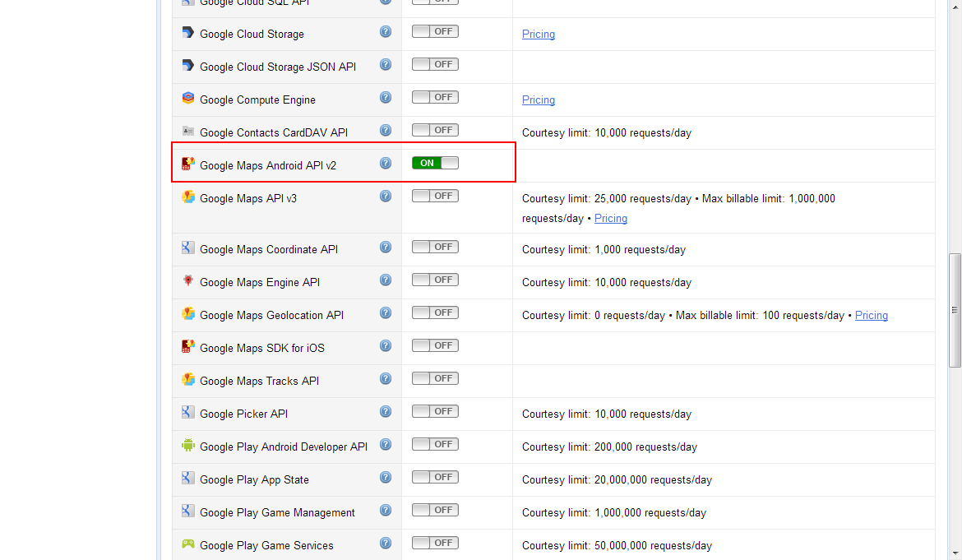Click the Google Play Android Developer API icon
962x560 pixels.
pyautogui.click(x=187, y=446)
